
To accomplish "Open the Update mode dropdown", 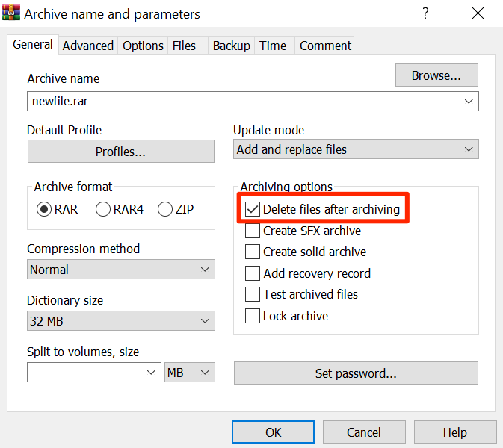I will [x=356, y=149].
